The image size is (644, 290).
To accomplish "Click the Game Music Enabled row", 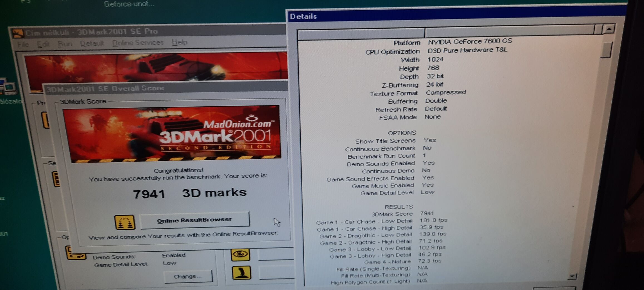I will (x=393, y=185).
